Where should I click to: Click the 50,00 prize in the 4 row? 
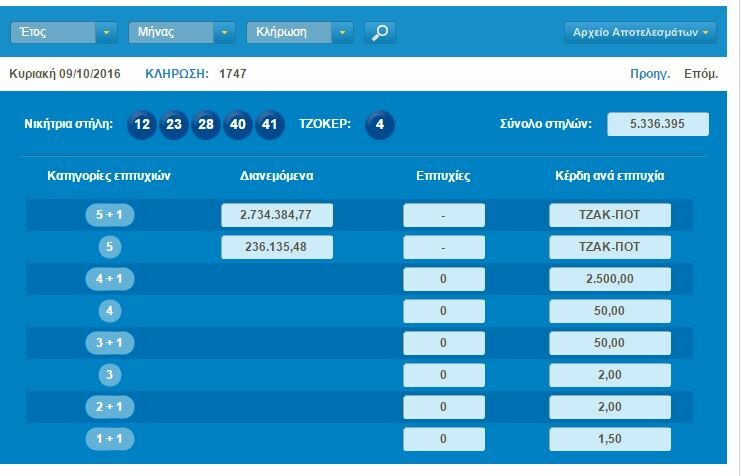(610, 311)
